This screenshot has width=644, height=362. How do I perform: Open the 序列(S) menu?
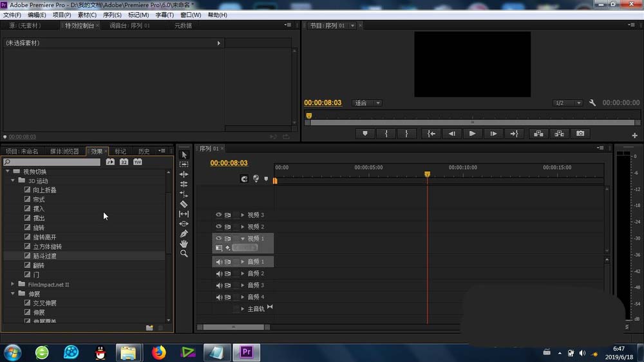point(111,15)
